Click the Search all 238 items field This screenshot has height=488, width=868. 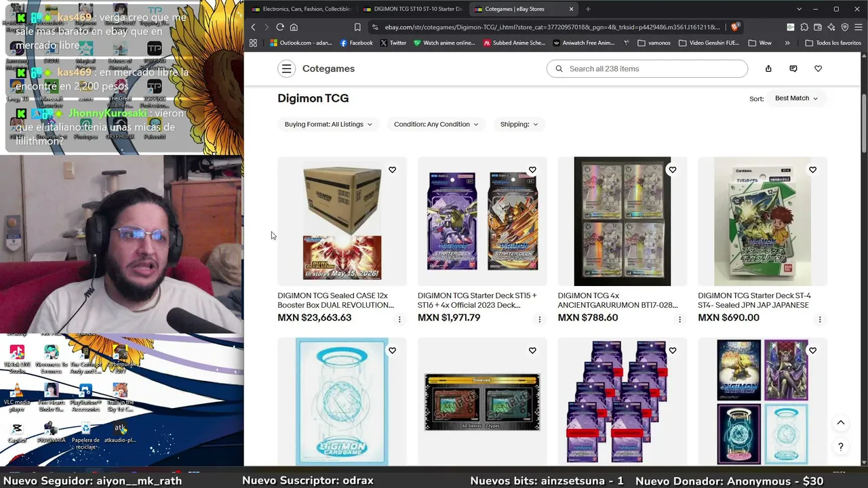(647, 68)
